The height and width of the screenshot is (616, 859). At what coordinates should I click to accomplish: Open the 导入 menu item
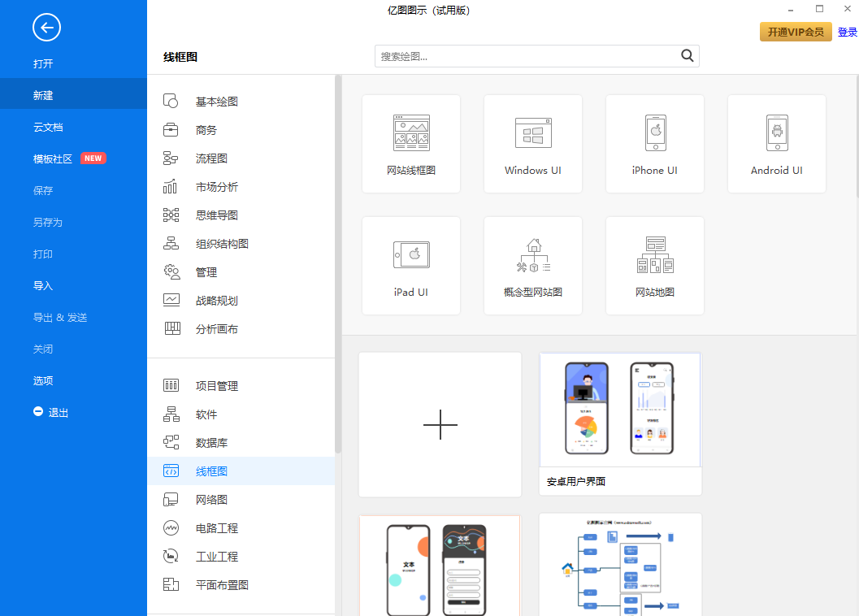point(43,285)
